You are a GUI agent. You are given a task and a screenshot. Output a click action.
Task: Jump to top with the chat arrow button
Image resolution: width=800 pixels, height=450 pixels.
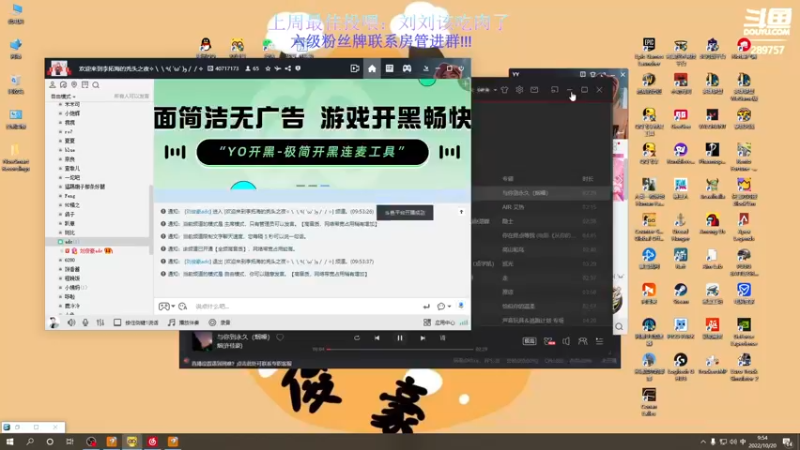(461, 212)
